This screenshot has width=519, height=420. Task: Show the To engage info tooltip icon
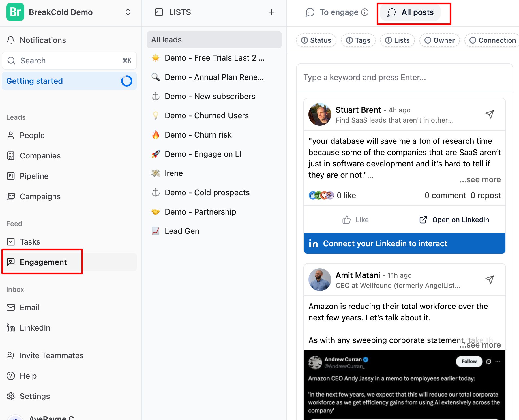pyautogui.click(x=365, y=12)
